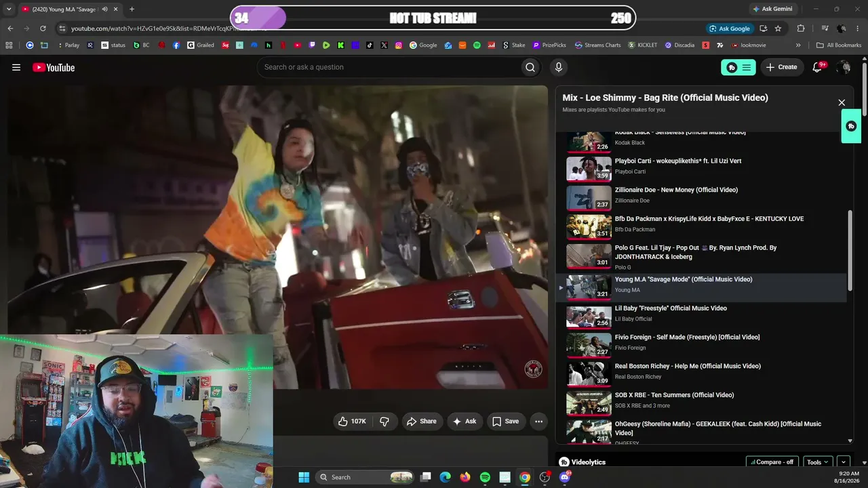Toggle the teal extension switch in YouTube header
868x488 pixels.
click(738, 67)
